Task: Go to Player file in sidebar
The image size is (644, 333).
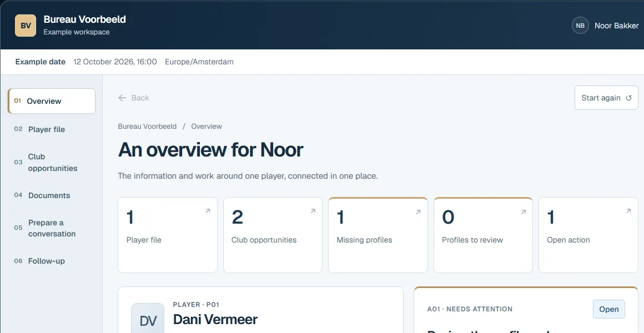Action: point(51,129)
